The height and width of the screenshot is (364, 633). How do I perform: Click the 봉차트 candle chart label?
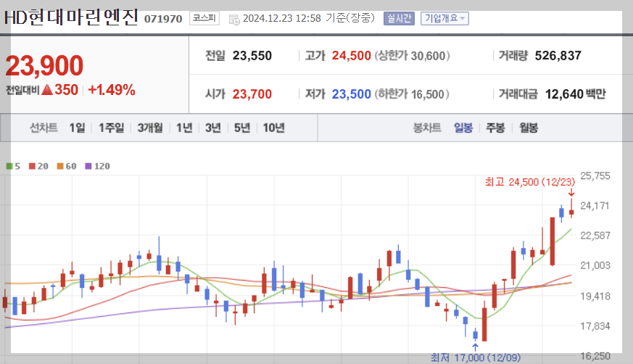pyautogui.click(x=426, y=128)
